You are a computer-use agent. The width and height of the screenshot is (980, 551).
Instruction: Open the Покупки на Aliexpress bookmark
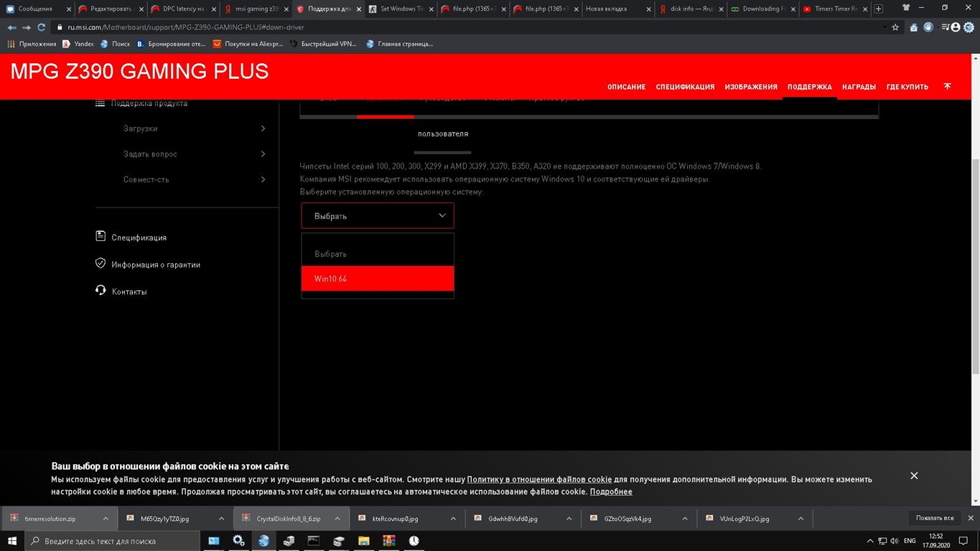coord(248,44)
